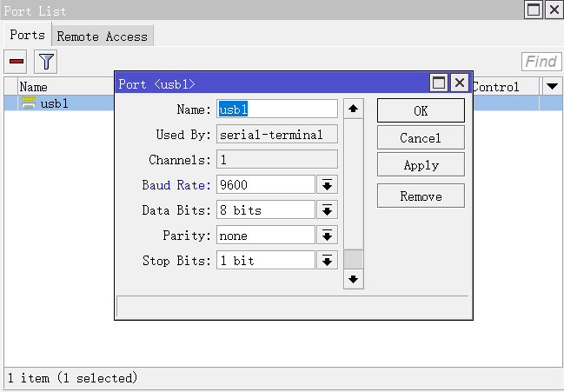Click the Cancel button

point(421,138)
